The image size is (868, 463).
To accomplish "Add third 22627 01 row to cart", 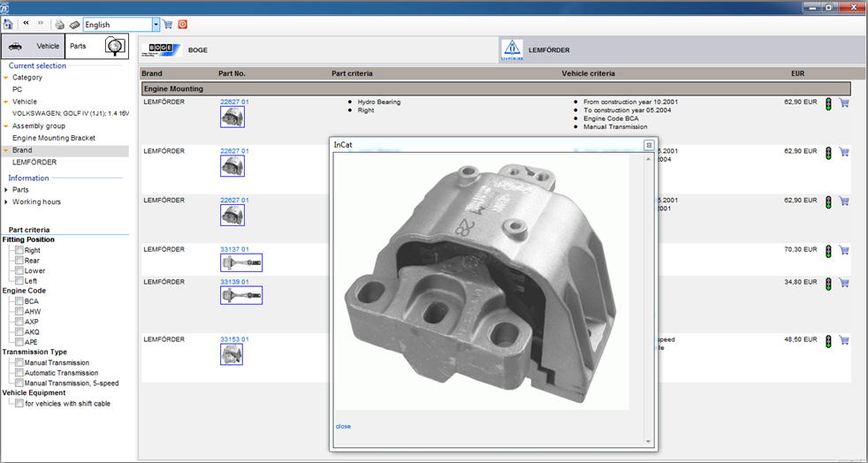I will click(x=843, y=201).
